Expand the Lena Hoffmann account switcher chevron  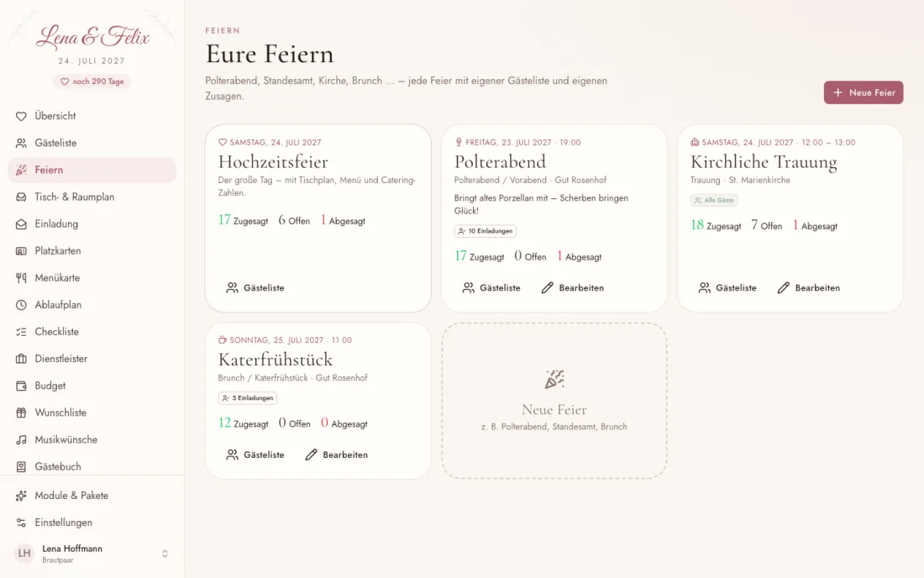click(165, 554)
